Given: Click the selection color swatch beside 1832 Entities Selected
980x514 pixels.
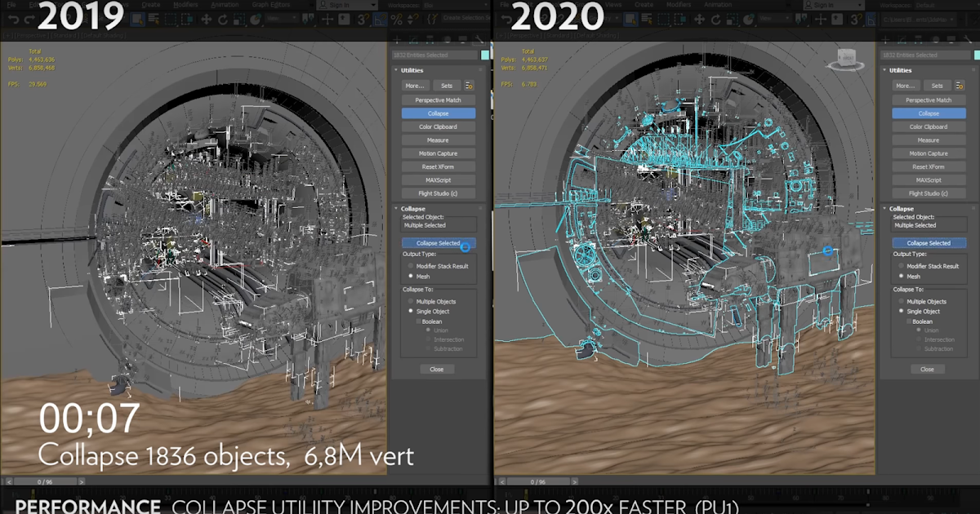Looking at the screenshot, I should (x=484, y=55).
